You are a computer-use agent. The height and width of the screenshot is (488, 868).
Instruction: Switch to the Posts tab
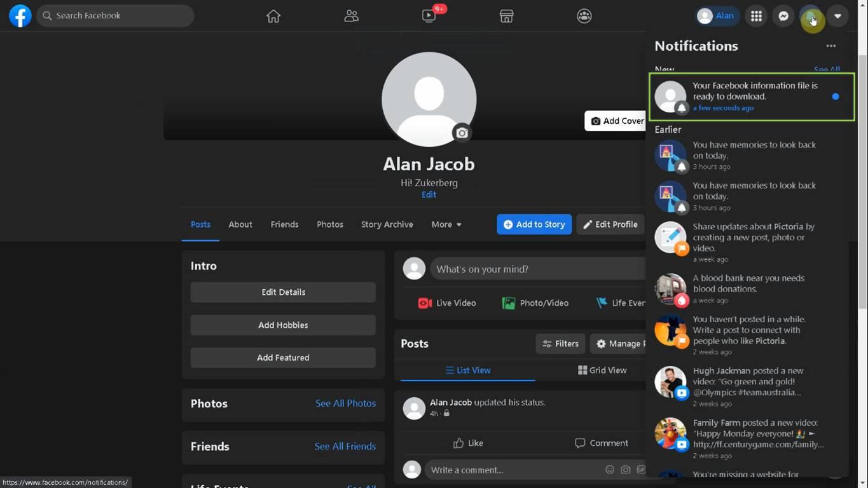200,224
